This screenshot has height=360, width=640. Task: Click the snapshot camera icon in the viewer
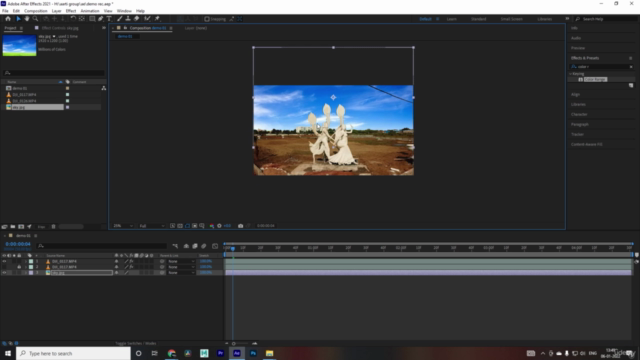click(240, 226)
